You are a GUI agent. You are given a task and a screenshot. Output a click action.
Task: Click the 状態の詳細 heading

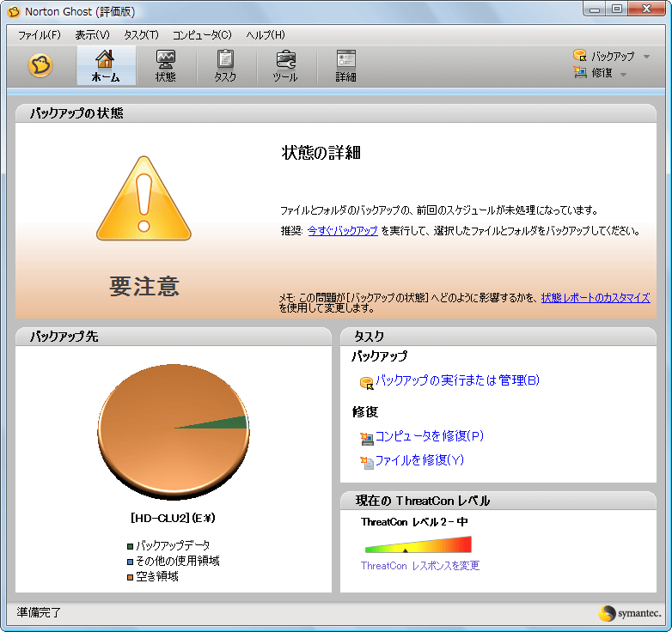point(321,153)
